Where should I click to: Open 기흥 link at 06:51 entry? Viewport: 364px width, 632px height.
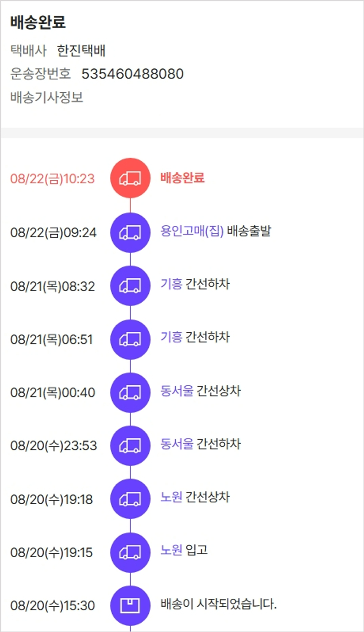(x=171, y=337)
